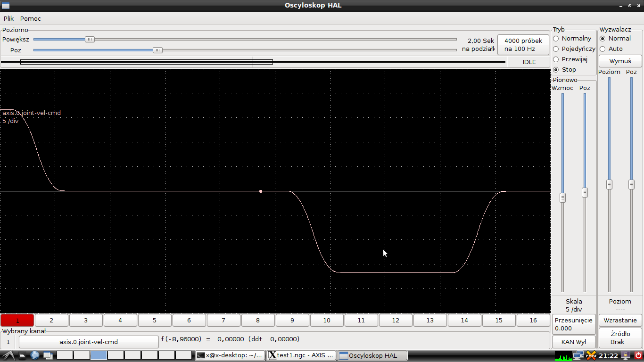Click the Oscyloskop HAL taskbar entry
The width and height of the screenshot is (644, 362).
pyautogui.click(x=373, y=355)
